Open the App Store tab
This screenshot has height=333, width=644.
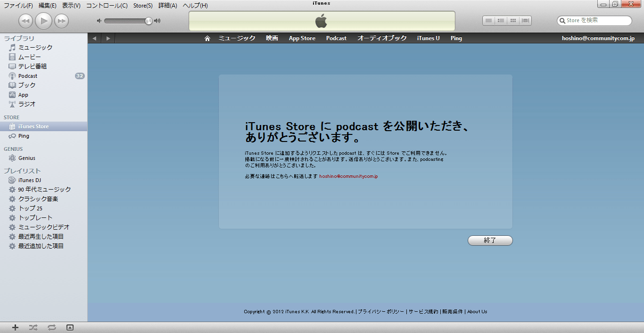(x=302, y=38)
